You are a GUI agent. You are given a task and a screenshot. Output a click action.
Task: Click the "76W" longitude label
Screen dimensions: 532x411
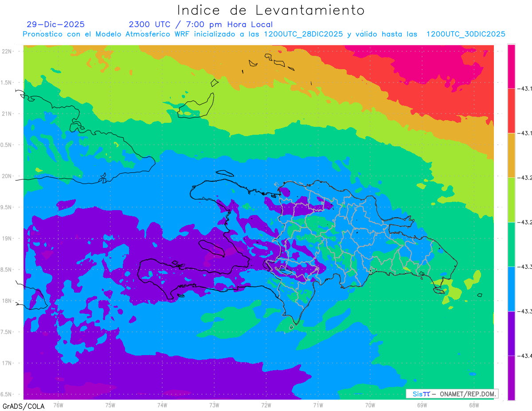(x=58, y=405)
